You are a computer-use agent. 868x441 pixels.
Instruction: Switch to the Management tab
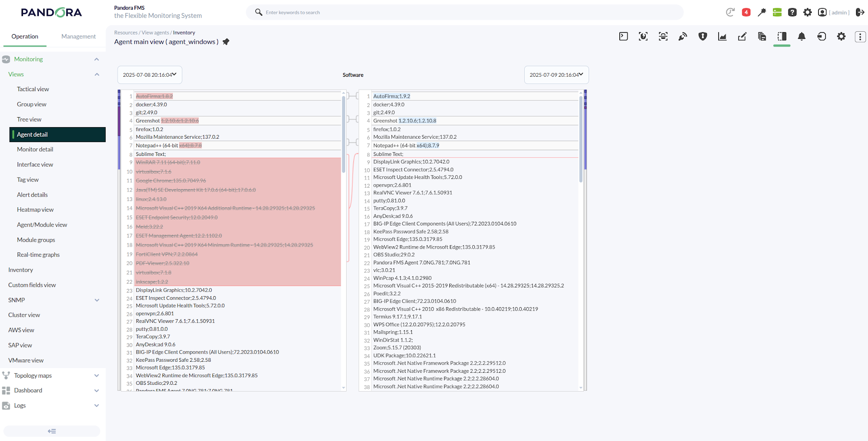point(78,36)
